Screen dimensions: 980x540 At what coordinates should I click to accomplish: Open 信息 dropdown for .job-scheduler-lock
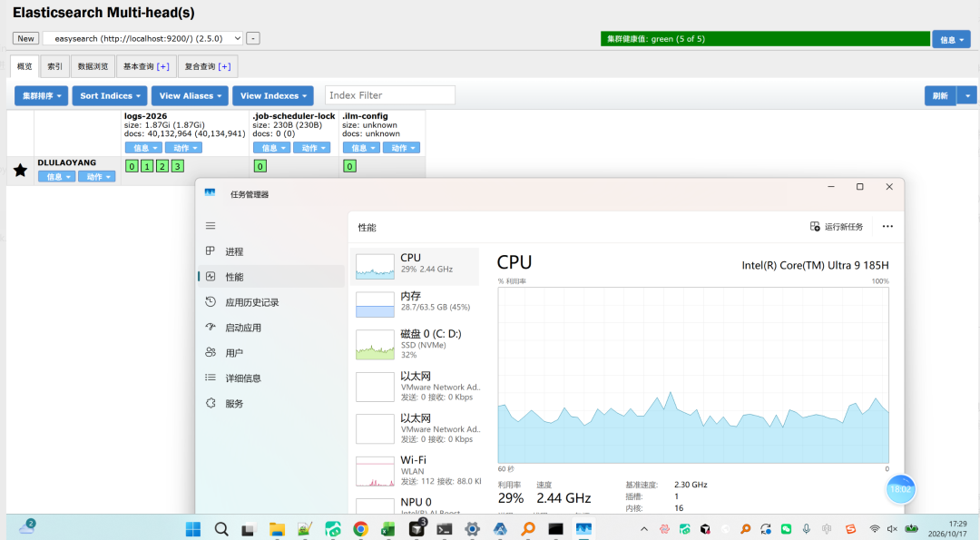272,148
